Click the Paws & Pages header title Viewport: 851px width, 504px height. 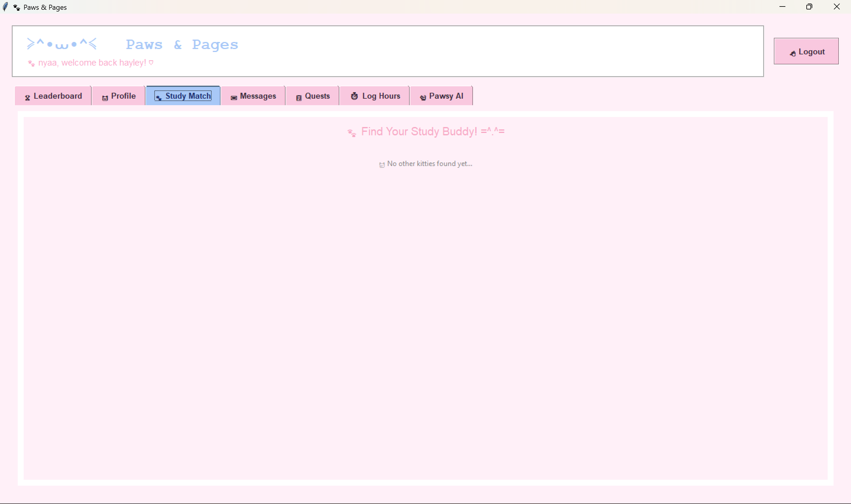[x=182, y=45]
